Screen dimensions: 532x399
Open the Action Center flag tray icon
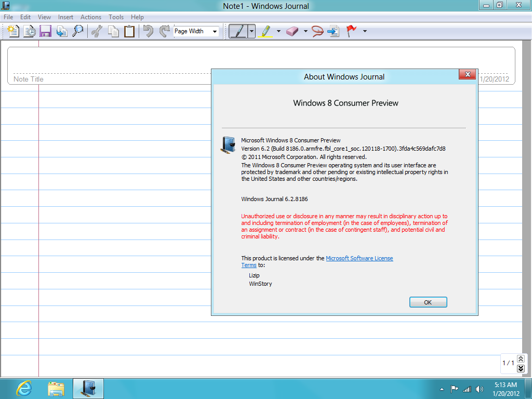(x=454, y=389)
